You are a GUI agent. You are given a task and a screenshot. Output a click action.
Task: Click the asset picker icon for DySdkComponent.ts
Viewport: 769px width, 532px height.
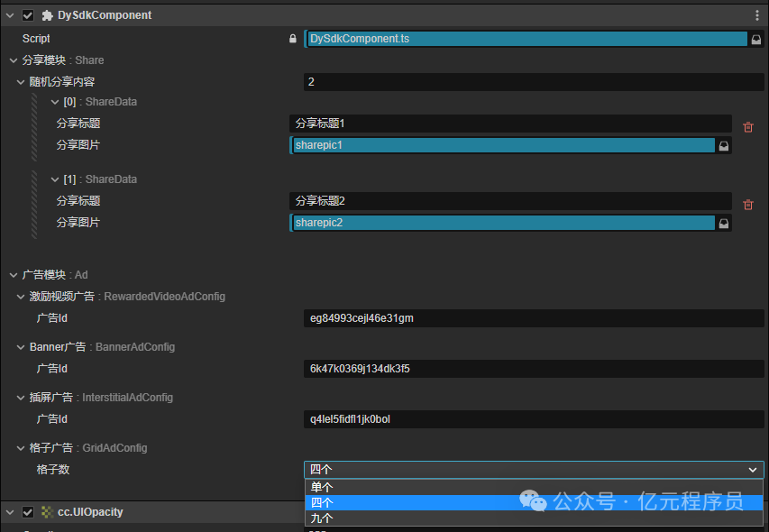pos(756,40)
